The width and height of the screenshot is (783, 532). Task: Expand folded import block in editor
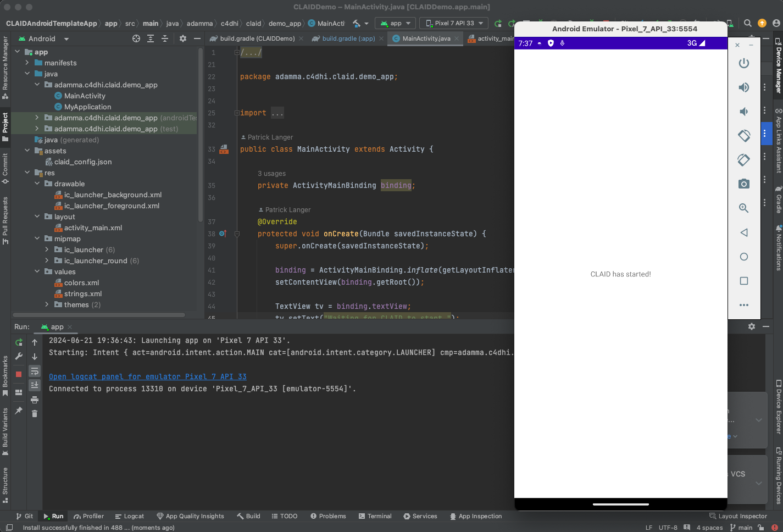tap(237, 113)
